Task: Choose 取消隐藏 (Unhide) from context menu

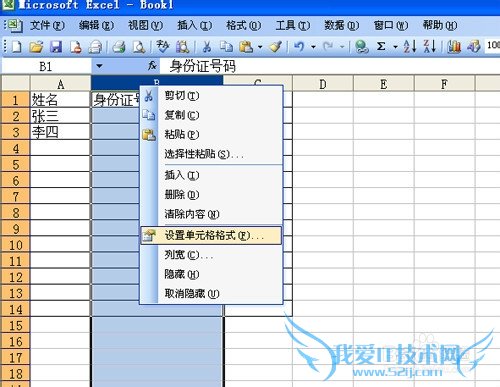Action: pos(211,294)
